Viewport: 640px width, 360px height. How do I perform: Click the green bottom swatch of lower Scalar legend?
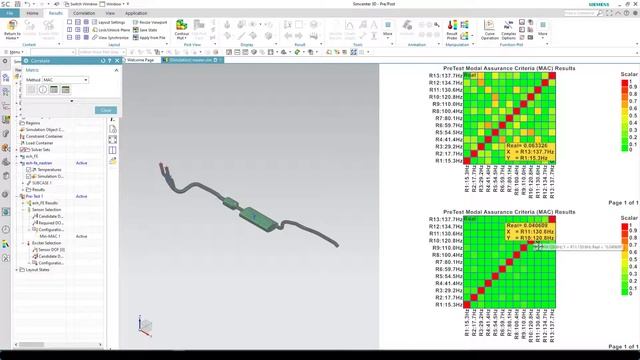tap(624, 292)
